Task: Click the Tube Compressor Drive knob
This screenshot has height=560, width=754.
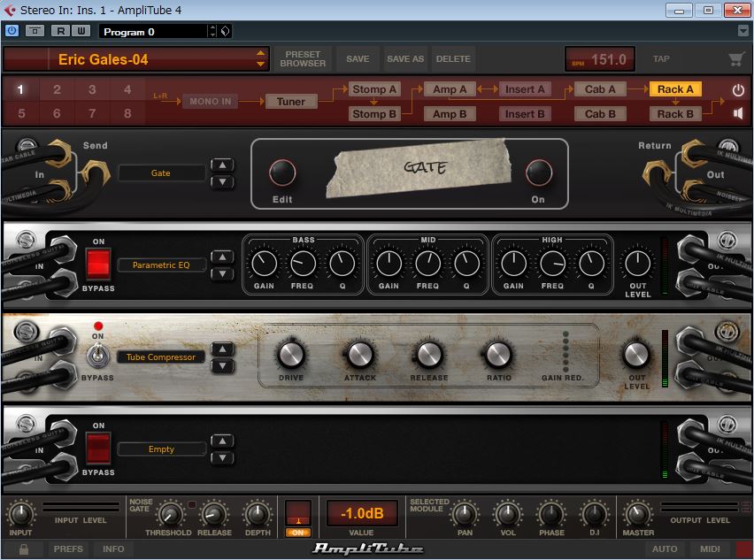Action: 291,355
